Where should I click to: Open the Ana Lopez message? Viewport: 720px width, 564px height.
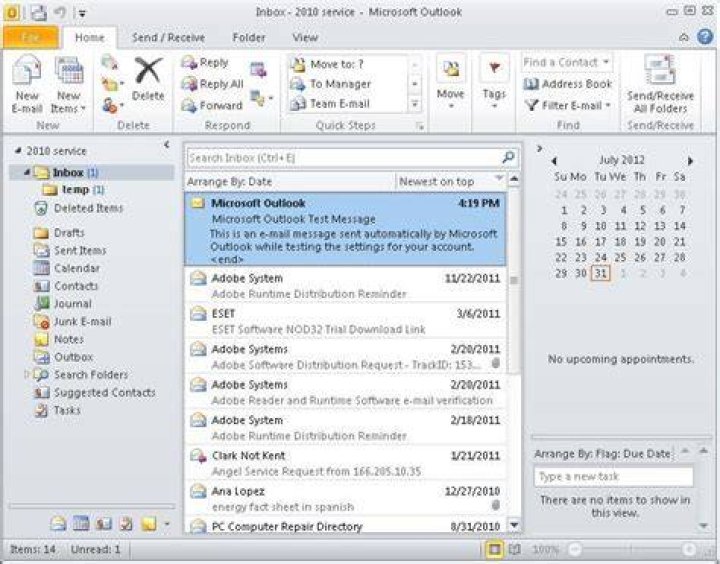(x=345, y=499)
